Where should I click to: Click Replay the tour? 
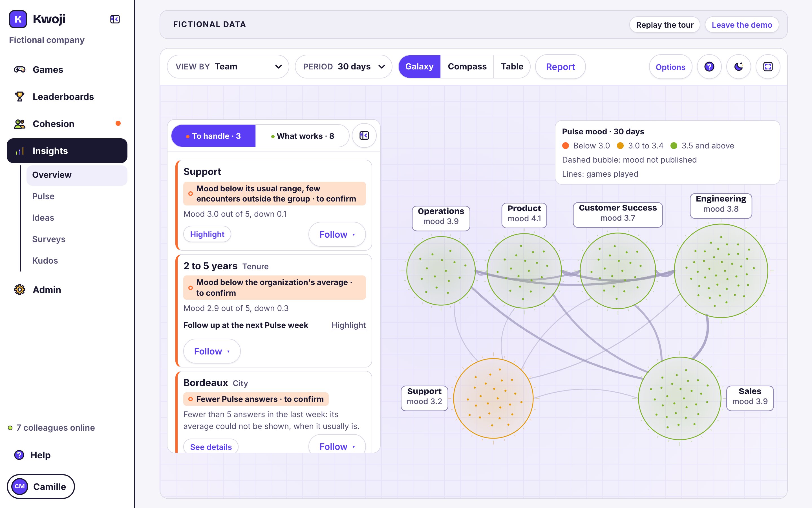pos(664,25)
